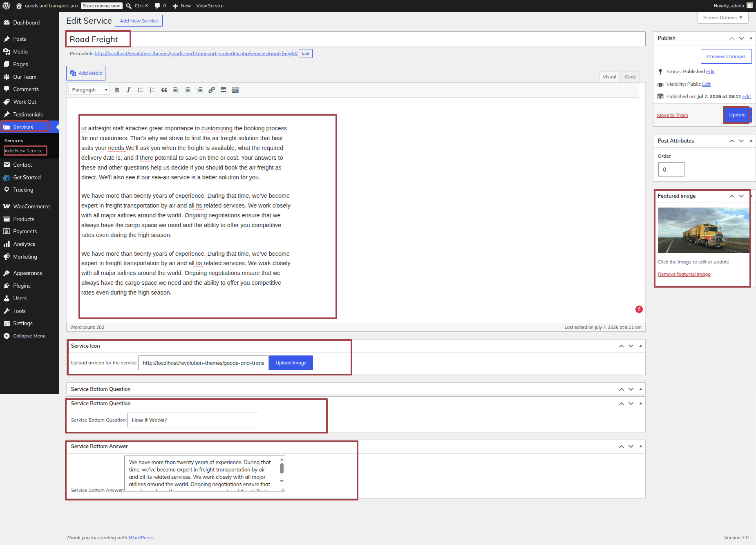Image resolution: width=756 pixels, height=545 pixels.
Task: Click the visibility eye icon
Action: 660,85
